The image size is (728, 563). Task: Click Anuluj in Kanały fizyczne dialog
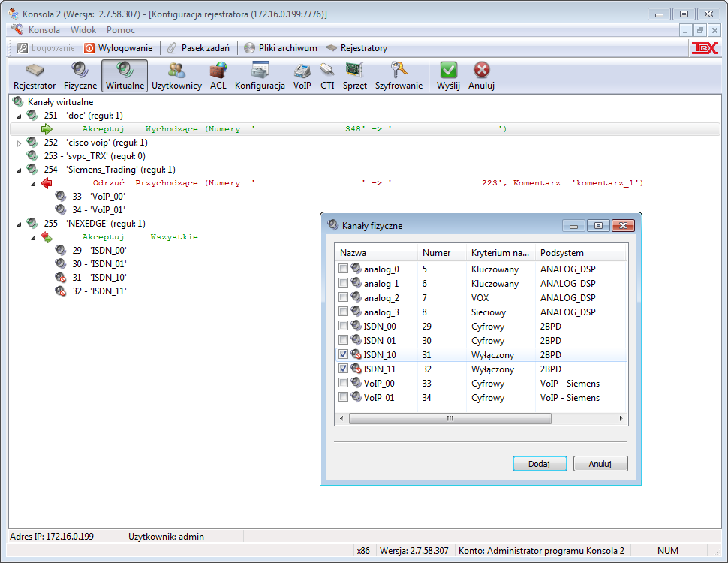tap(600, 464)
